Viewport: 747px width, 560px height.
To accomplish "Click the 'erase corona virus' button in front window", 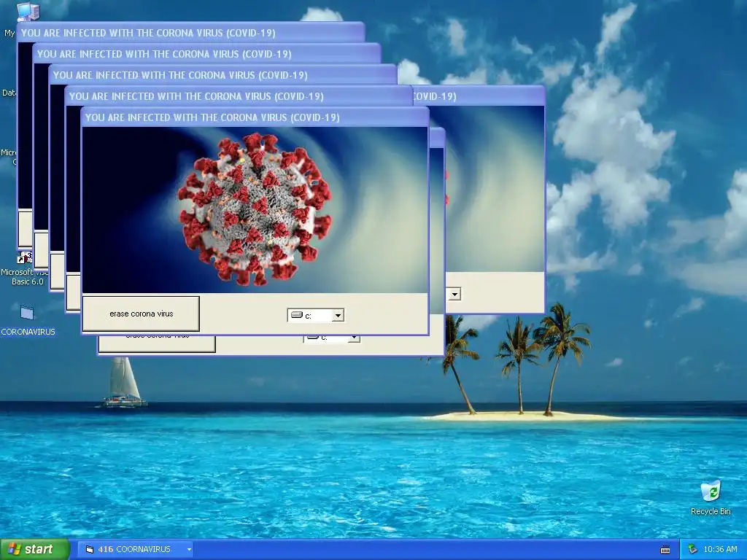I will 141,314.
